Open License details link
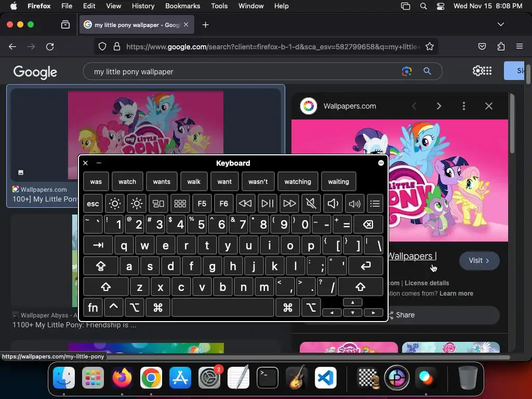532x399 pixels. [427, 283]
